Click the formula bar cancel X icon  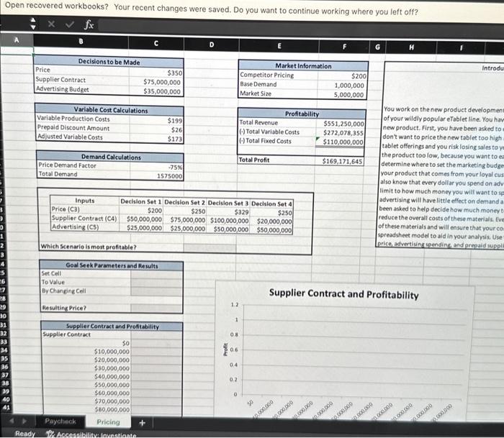click(51, 24)
